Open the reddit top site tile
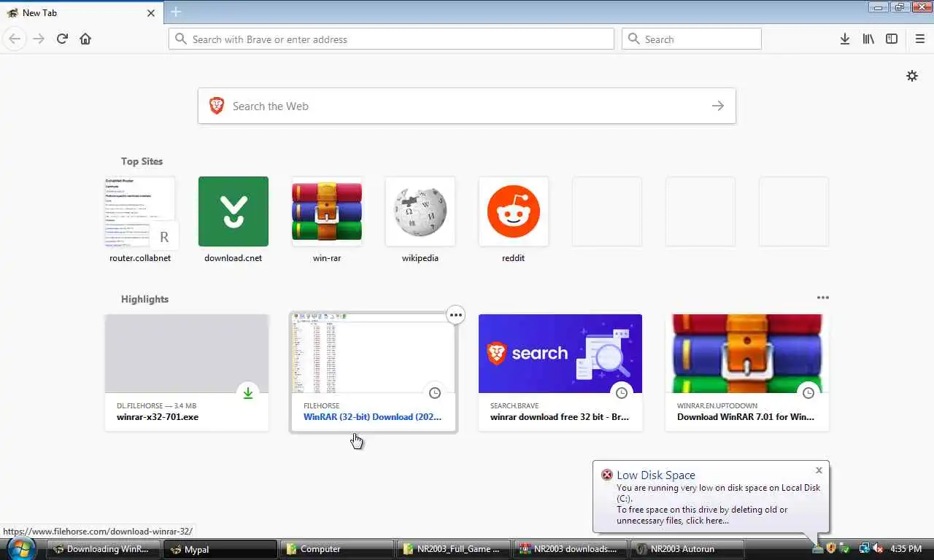934x560 pixels. pyautogui.click(x=514, y=219)
